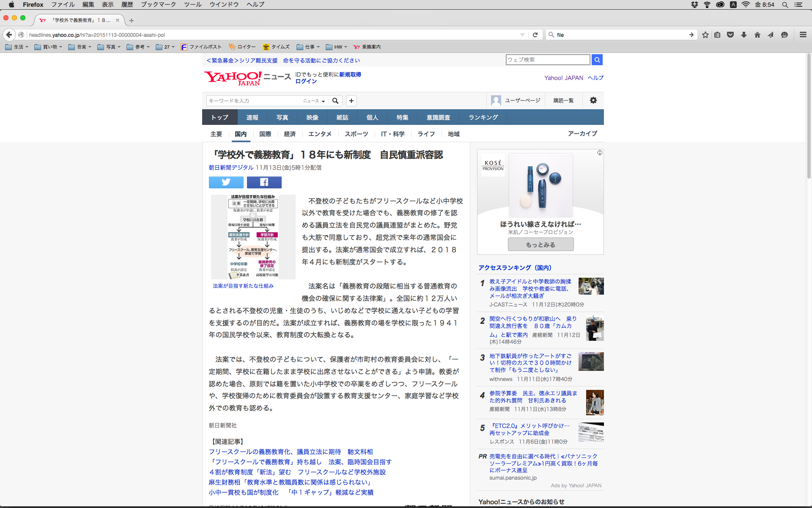Click the Firefox home icon
812x508 pixels.
pos(757,35)
